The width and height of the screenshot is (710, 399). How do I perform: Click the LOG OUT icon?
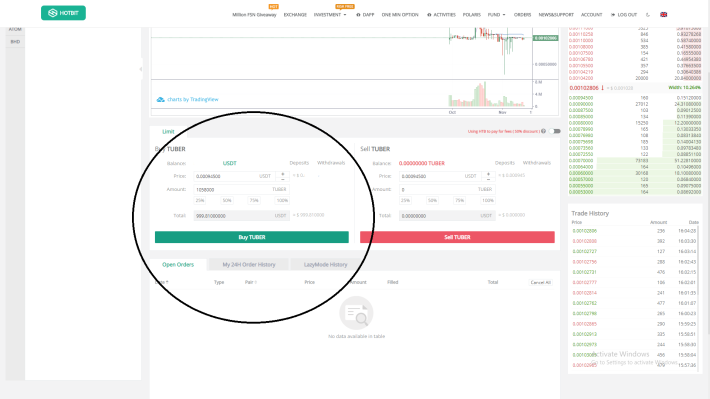coord(613,15)
